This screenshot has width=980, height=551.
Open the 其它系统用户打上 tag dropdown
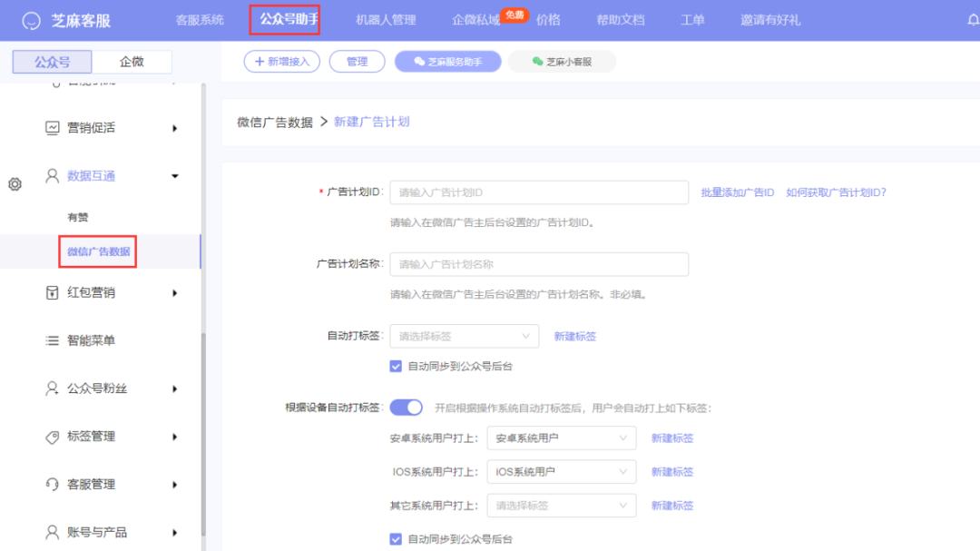pos(562,506)
